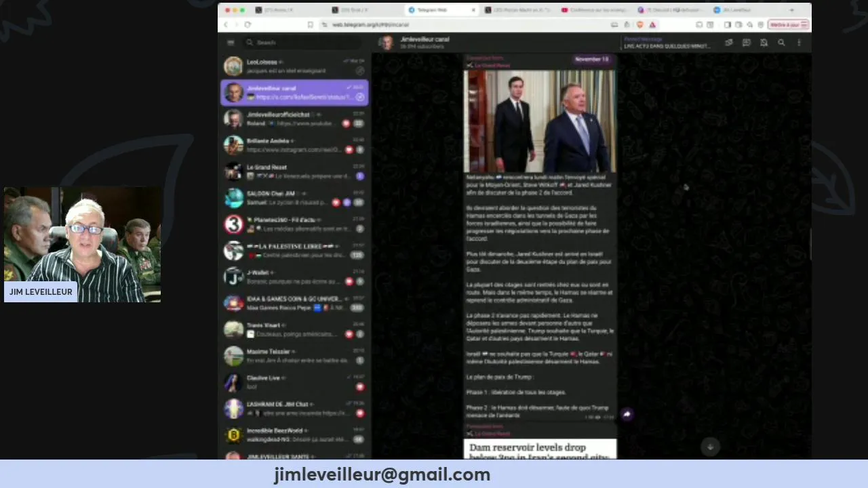Switch to the first X browser tab
The image size is (868, 488).
288,10
